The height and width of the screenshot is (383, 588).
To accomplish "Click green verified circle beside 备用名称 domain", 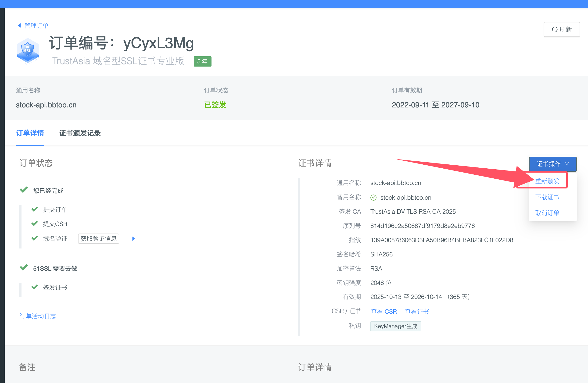I will point(373,198).
